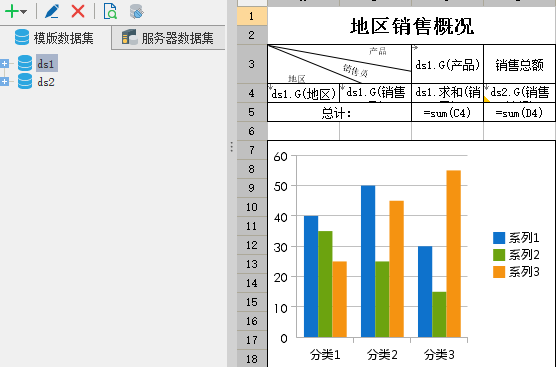
Task: Click the preview dataset icon
Action: pos(110,11)
